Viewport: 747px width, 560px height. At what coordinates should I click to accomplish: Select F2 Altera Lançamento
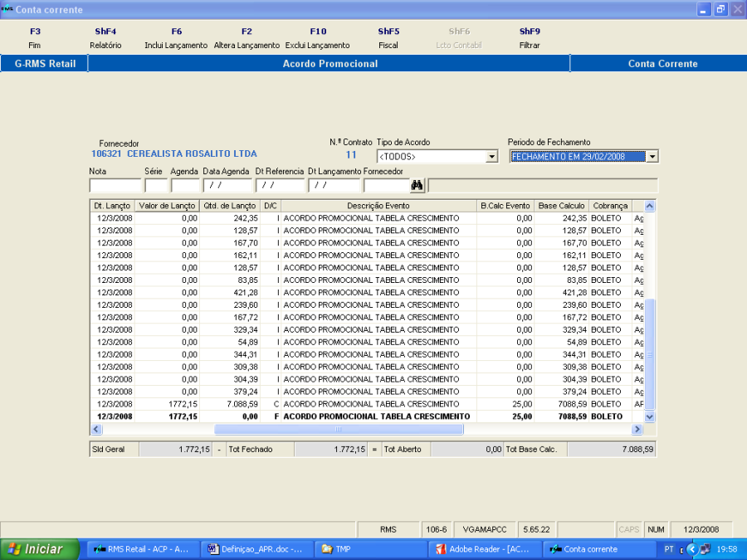pos(247,38)
